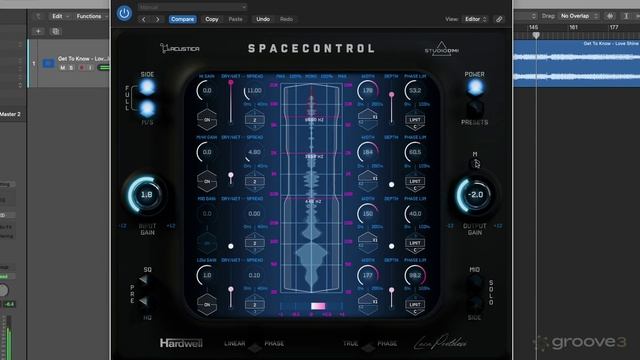Click the Low band LIMIT button
This screenshot has height=360, width=640.
415,304
